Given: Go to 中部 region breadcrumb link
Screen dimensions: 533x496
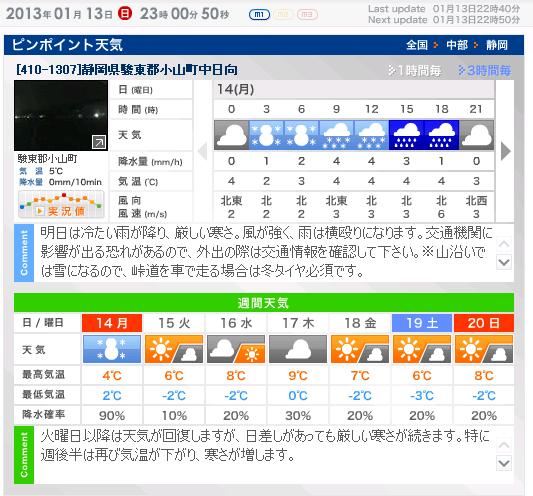Looking at the screenshot, I should point(457,45).
